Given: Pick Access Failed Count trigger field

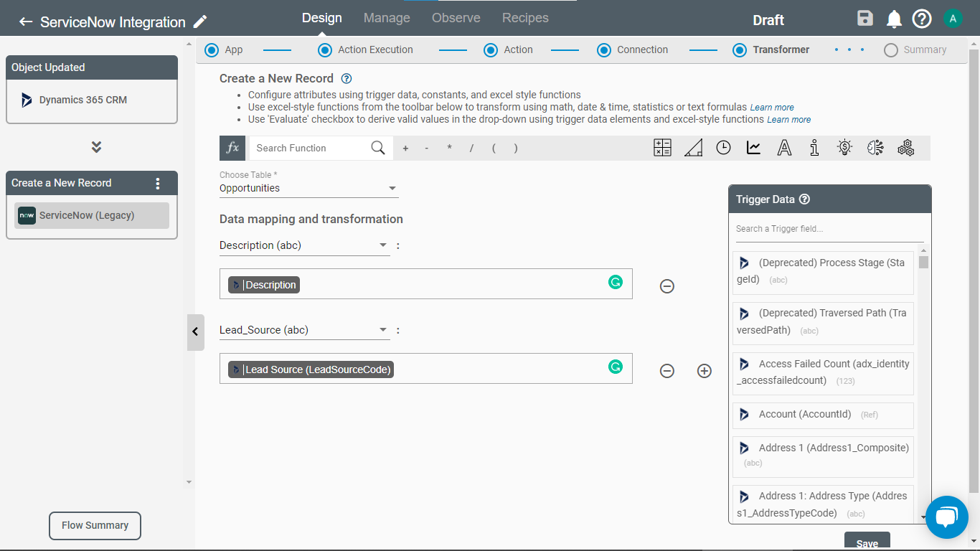Looking at the screenshot, I should pos(823,372).
